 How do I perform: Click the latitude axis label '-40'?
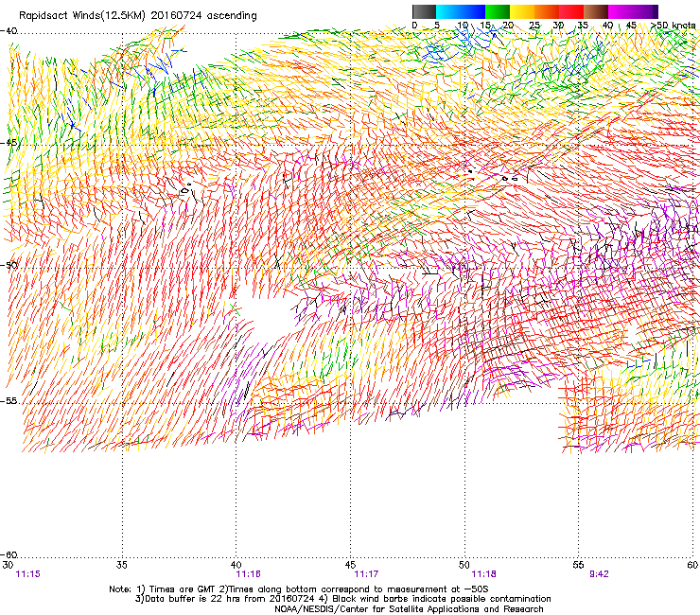tap(9, 31)
